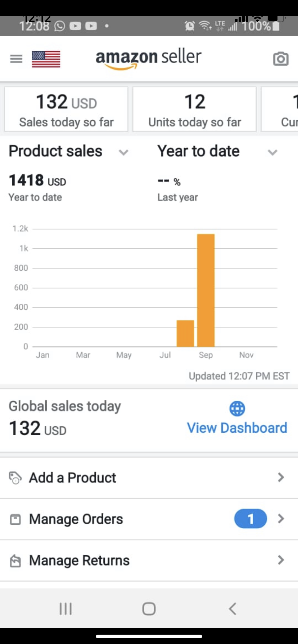Click the View Dashboard link

[237, 428]
